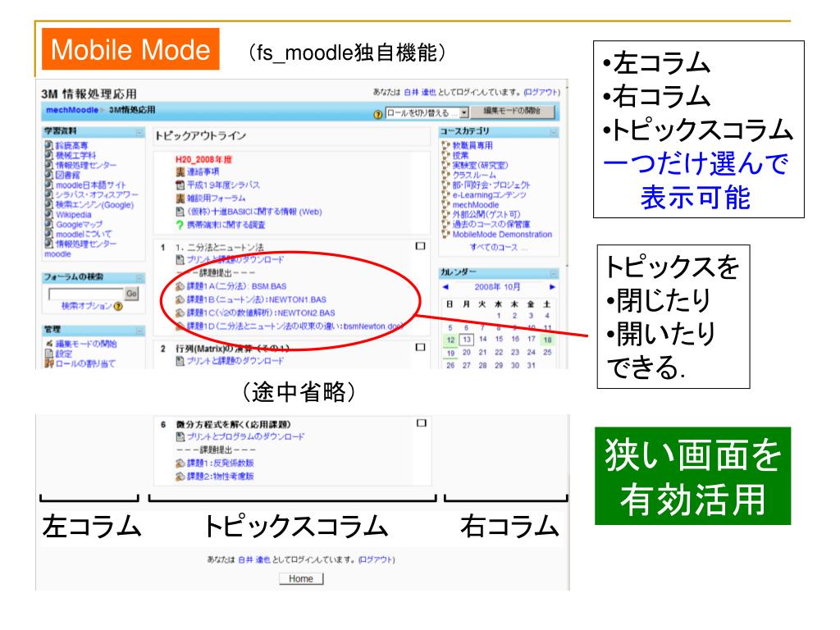
Task: Open the e-Learningコンテンツ category
Action: tap(489, 194)
